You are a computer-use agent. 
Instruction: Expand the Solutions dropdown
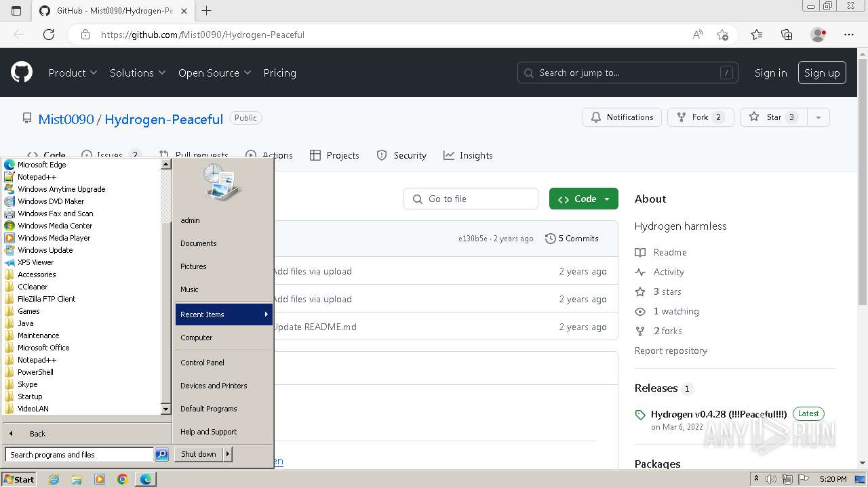[x=138, y=73]
